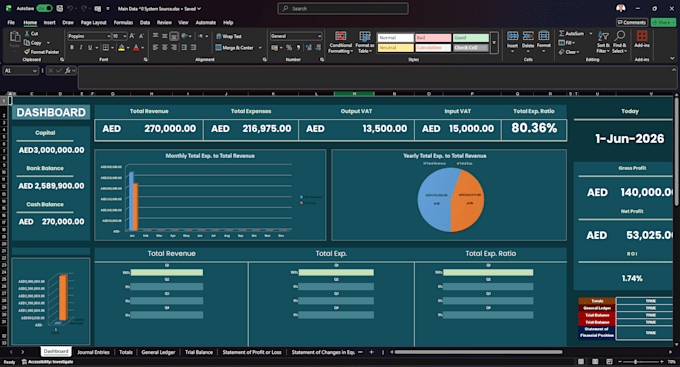Apply the red Font Color swatch
The image size is (680, 367).
(x=136, y=48)
